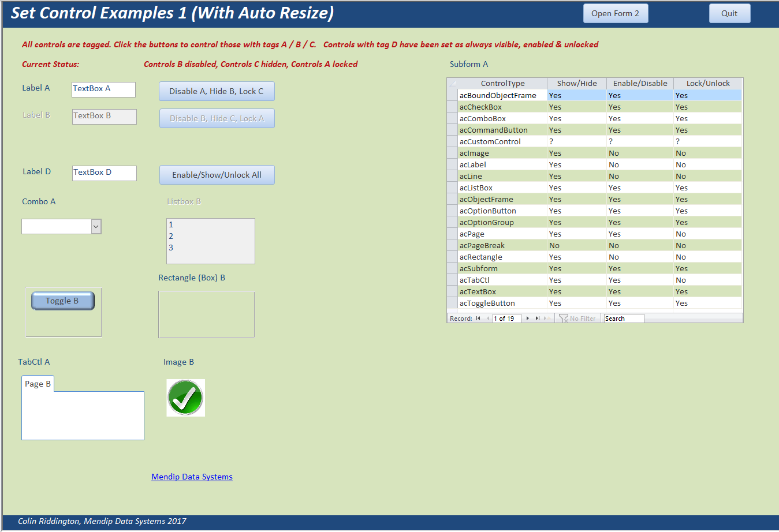
Task: Go to next record in subform navigator
Action: [x=528, y=319]
